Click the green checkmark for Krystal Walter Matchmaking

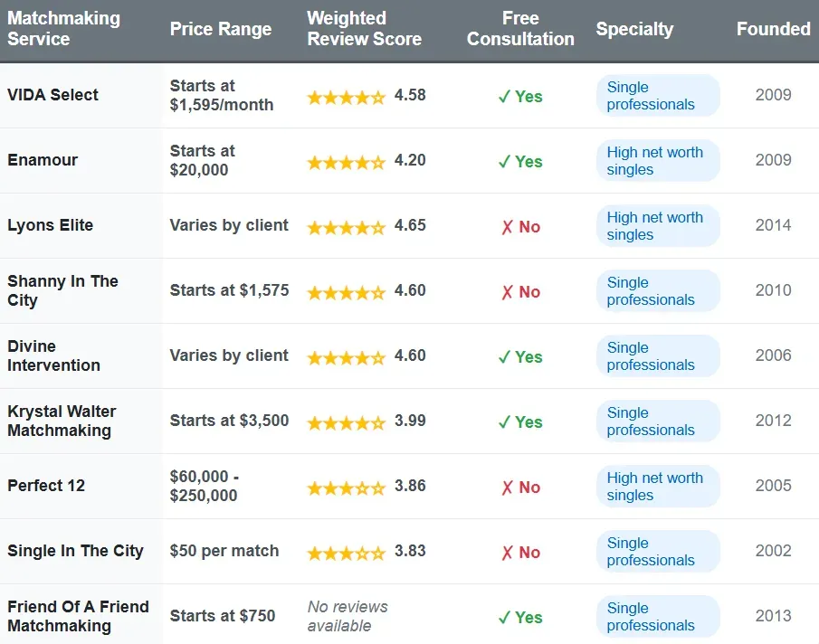click(x=504, y=422)
